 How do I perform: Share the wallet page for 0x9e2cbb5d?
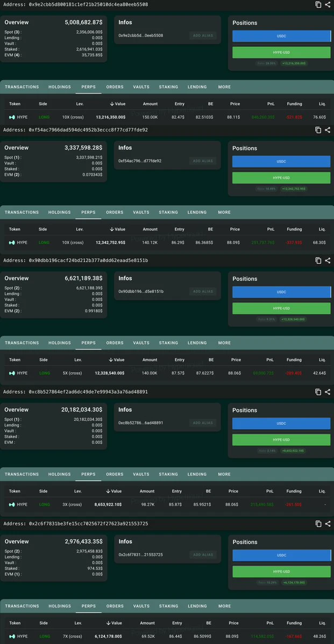[328, 4]
